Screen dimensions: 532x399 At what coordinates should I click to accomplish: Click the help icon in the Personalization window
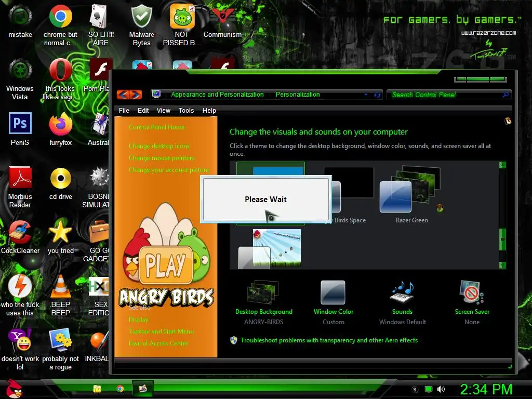[508, 121]
